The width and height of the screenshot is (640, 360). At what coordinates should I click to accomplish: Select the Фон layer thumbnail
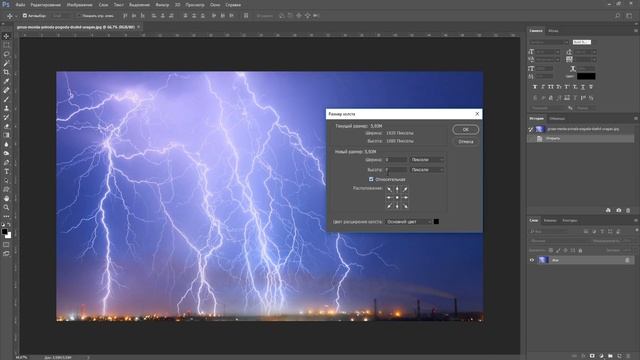(543, 260)
